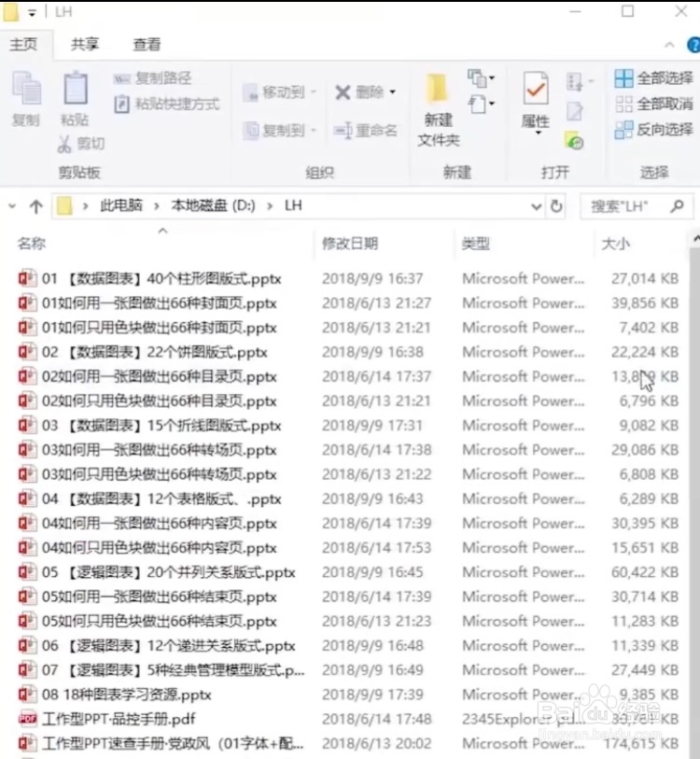
Task: Click the search magnifier icon
Action: point(678,206)
